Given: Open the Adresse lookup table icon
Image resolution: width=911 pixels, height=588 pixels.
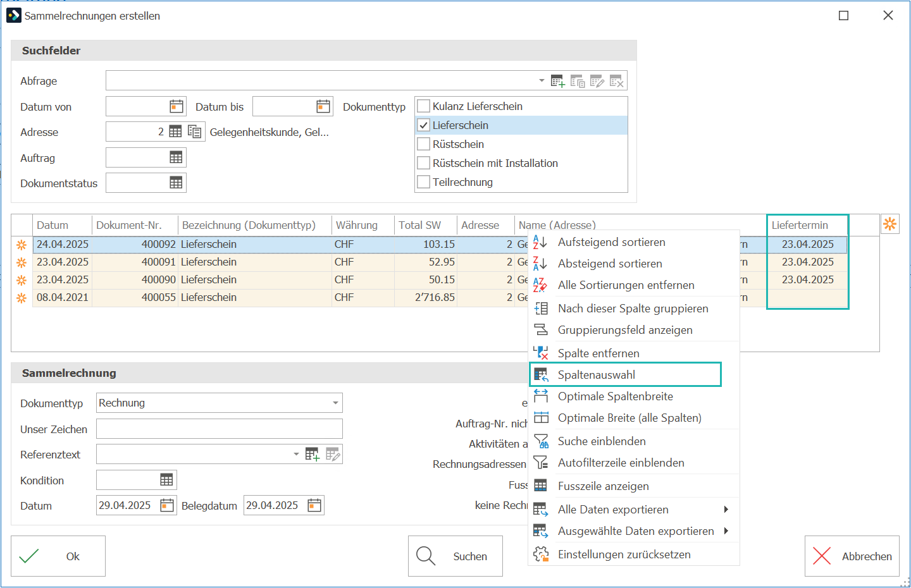Looking at the screenshot, I should (175, 132).
